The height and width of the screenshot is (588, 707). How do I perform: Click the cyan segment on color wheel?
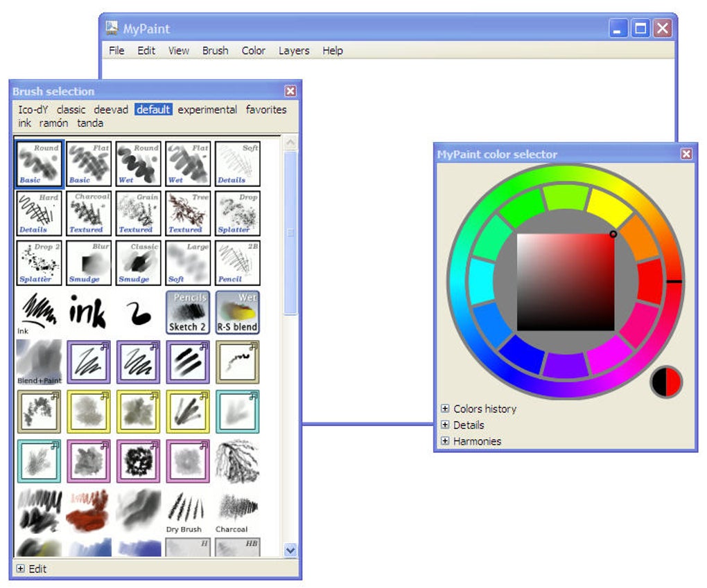(x=482, y=282)
